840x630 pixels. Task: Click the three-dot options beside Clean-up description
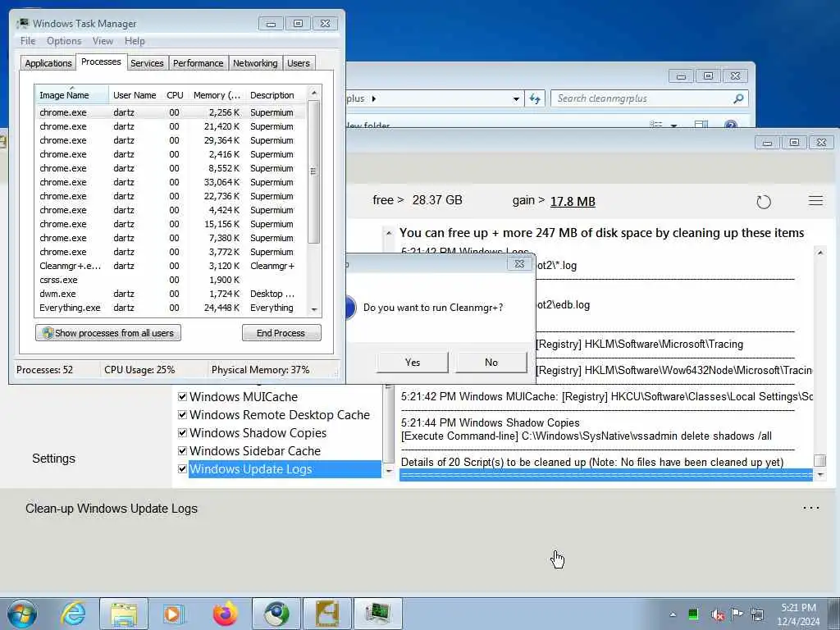click(x=810, y=508)
